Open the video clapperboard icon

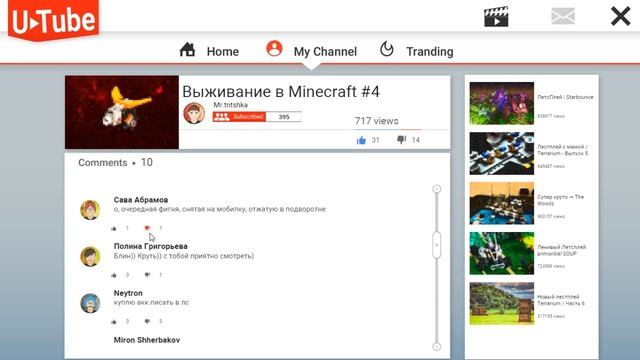coord(496,17)
